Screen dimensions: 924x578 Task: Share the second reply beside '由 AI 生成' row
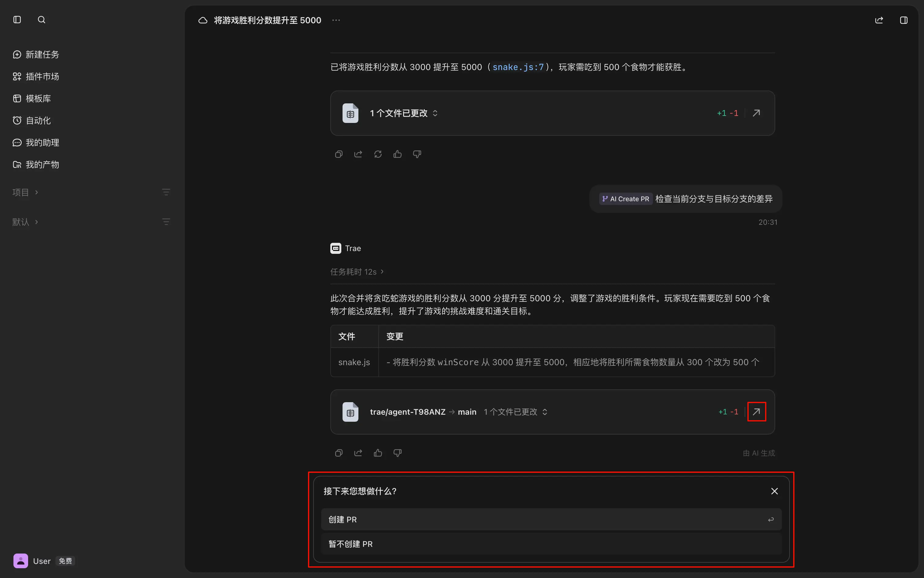click(x=358, y=453)
